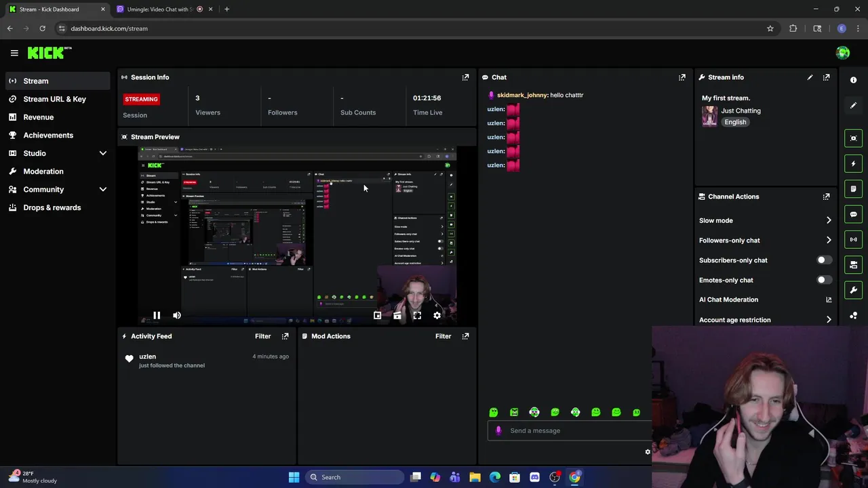Image resolution: width=868 pixels, height=488 pixels.
Task: Open Discord from the taskbar
Action: point(534,477)
